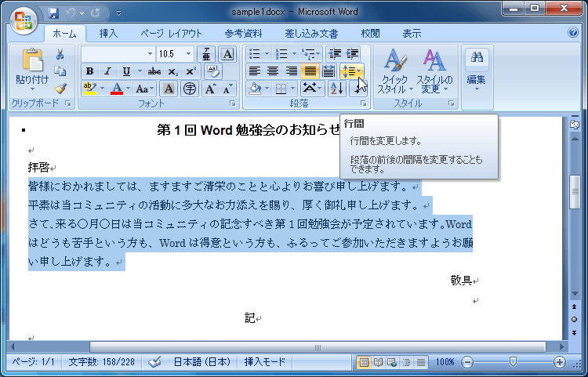Open Word help with question mark icon
The width and height of the screenshot is (588, 377).
point(572,33)
